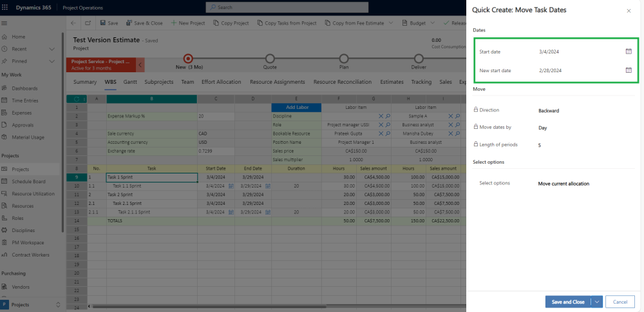Clear the Sample A discipline with X

[x=451, y=116]
